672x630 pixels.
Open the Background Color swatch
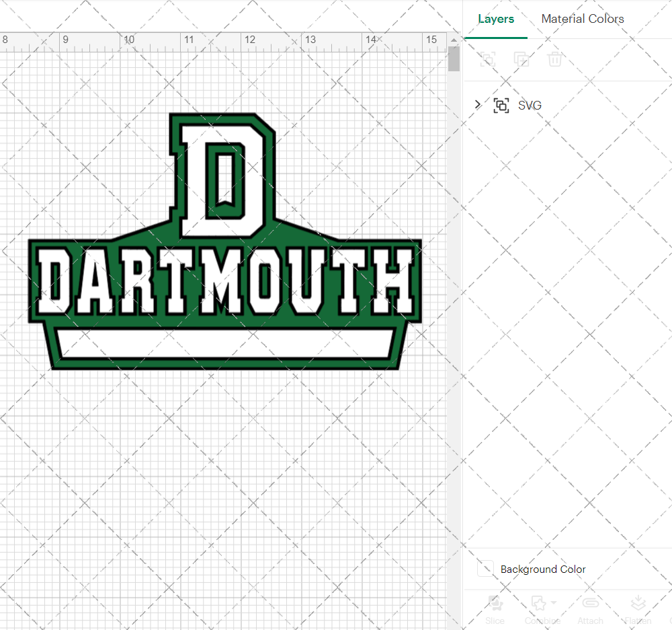485,569
